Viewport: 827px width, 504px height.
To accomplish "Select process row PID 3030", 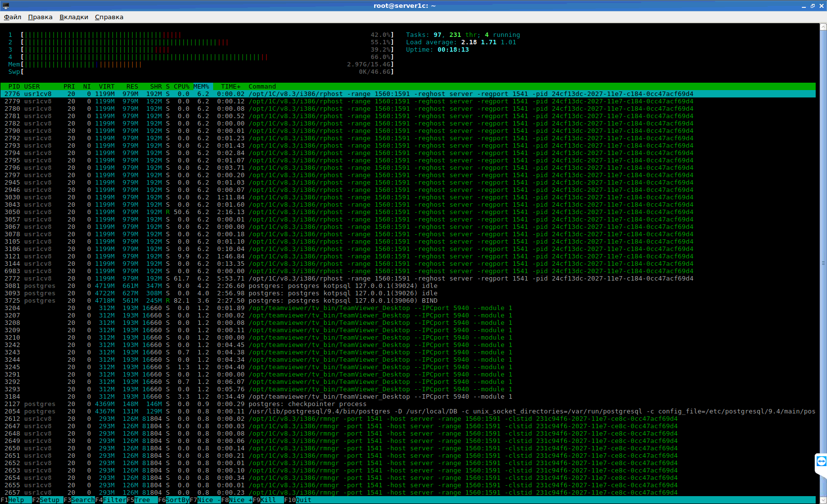I will 408,197.
